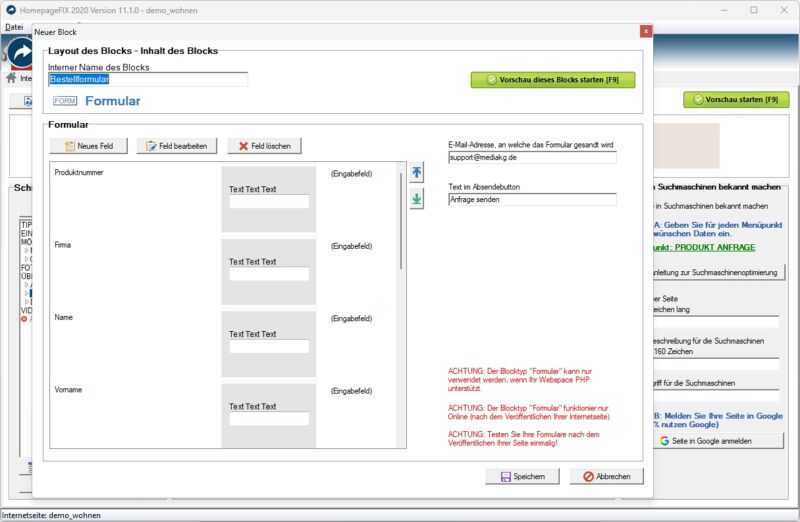Select the Name field row
This screenshot has height=522, width=800.
point(223,344)
